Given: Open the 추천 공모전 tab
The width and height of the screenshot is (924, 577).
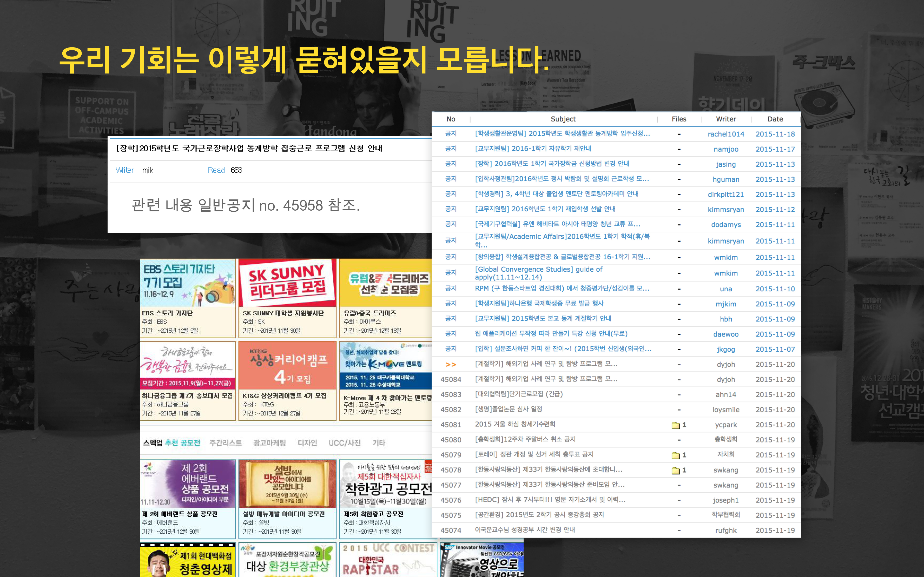Looking at the screenshot, I should pyautogui.click(x=182, y=443).
